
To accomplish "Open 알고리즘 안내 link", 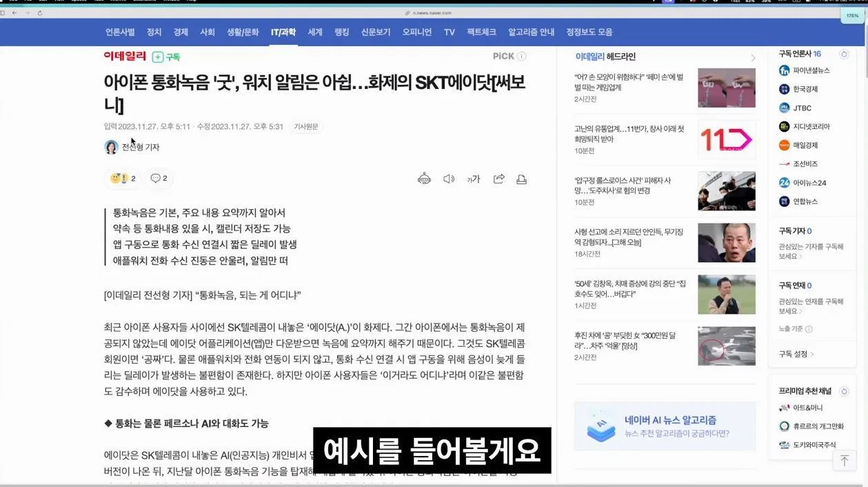I will point(532,32).
